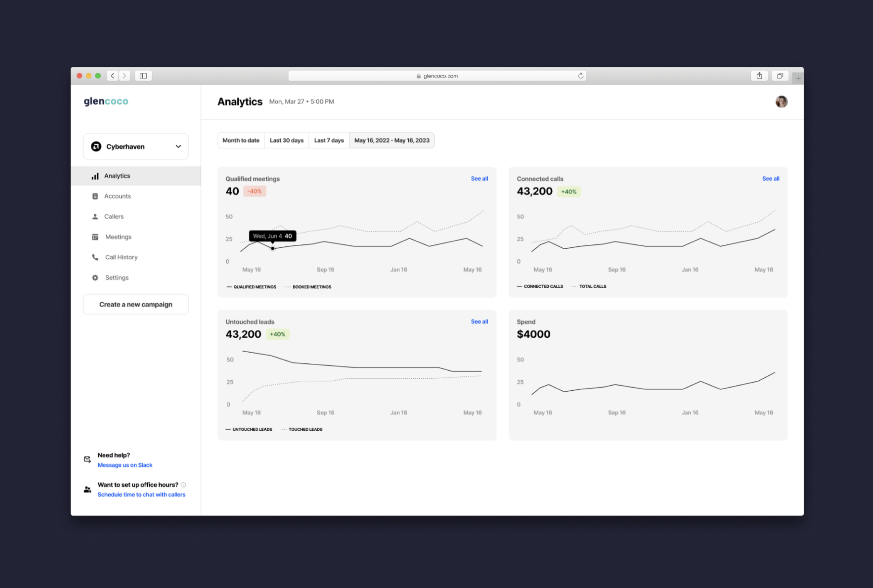Image resolution: width=873 pixels, height=588 pixels.
Task: Click Schedule time to chat with callers
Action: [x=141, y=495]
